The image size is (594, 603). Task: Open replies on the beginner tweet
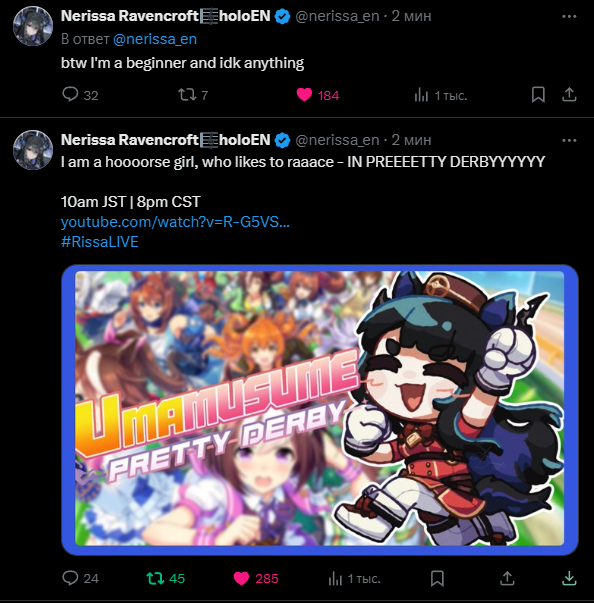tap(80, 95)
